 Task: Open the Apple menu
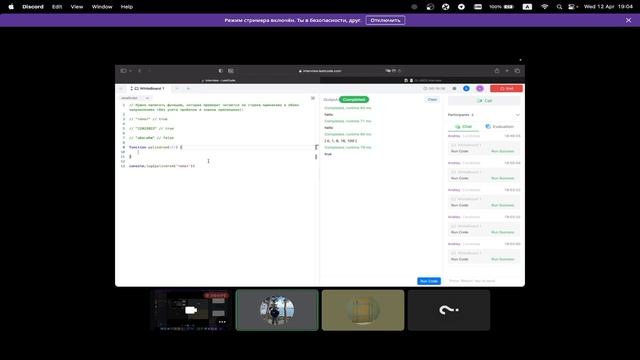coord(11,7)
